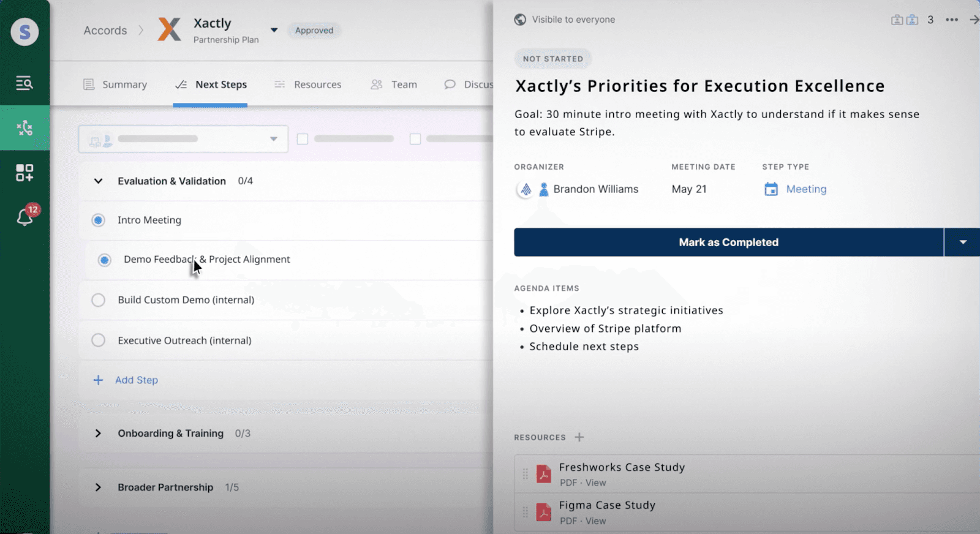Click the participants icon beside 3
The width and height of the screenshot is (980, 534).
pyautogui.click(x=905, y=20)
